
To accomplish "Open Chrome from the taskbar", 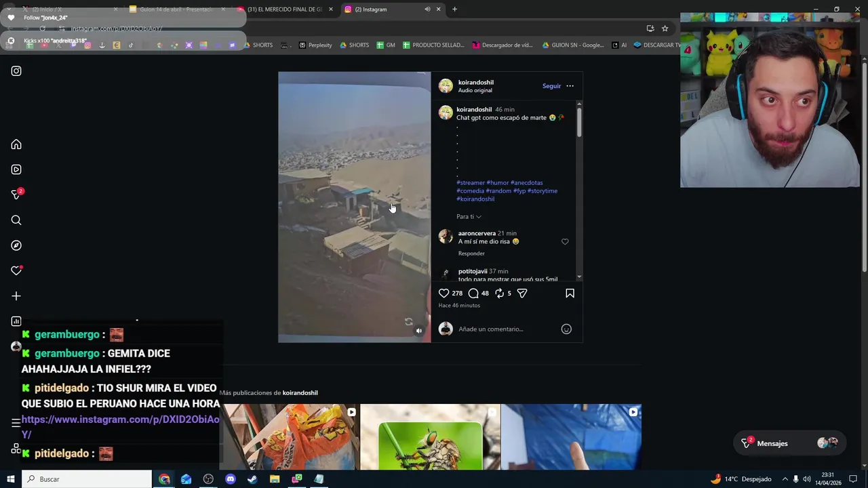I will 164,479.
